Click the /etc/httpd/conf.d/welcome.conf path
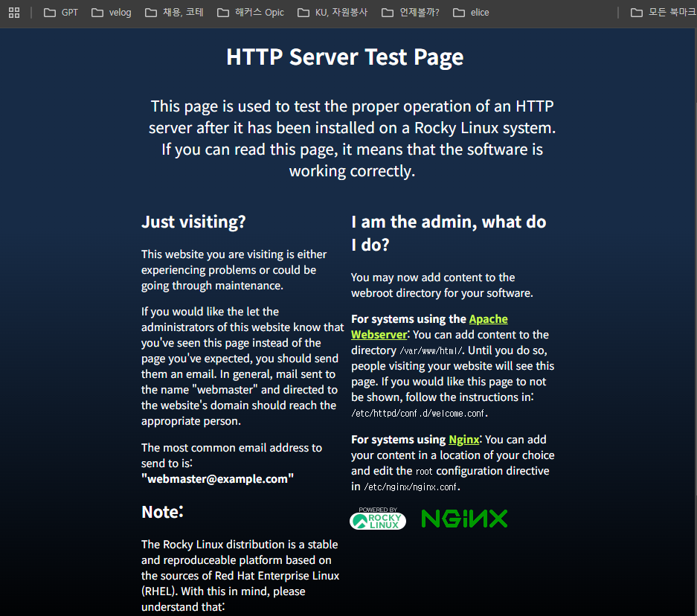697x616 pixels. [x=420, y=414]
